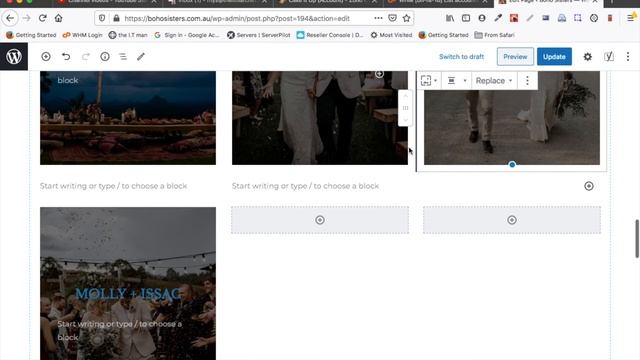Viewport: 640px width, 360px height.
Task: Click middle column empty paragraph placeholder
Action: tap(305, 186)
